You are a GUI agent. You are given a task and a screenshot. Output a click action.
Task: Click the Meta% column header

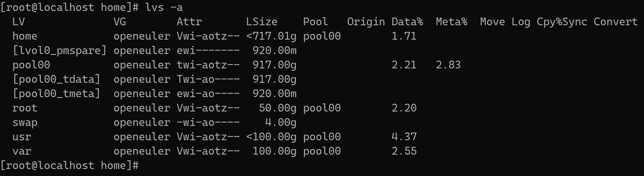tap(452, 22)
